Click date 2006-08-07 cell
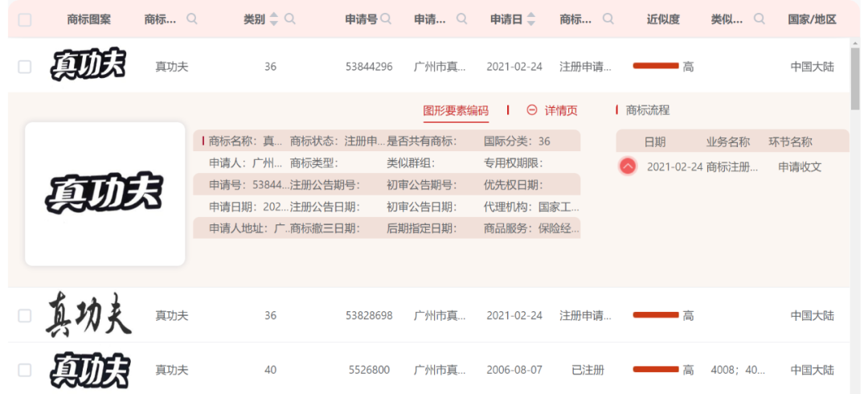Viewport: 868px width, 394px height. [x=514, y=370]
